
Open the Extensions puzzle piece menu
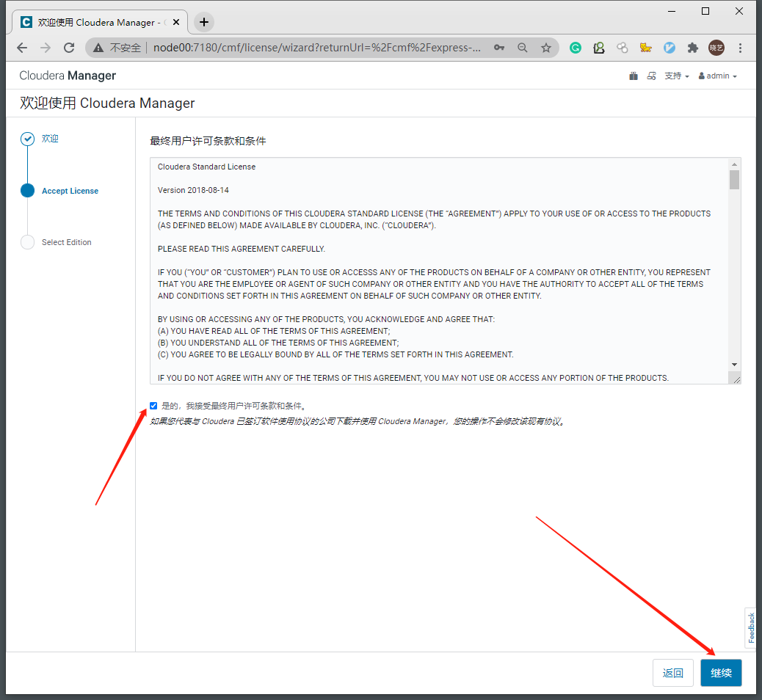[x=692, y=48]
